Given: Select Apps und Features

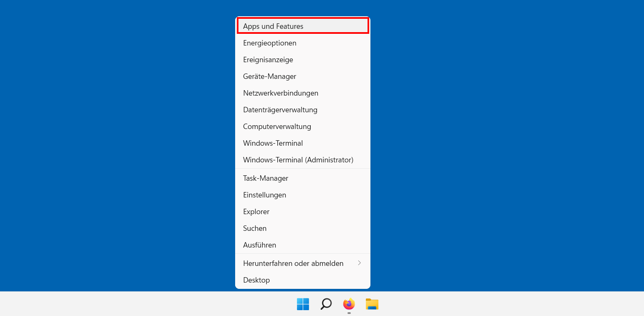Looking at the screenshot, I should pos(303,26).
